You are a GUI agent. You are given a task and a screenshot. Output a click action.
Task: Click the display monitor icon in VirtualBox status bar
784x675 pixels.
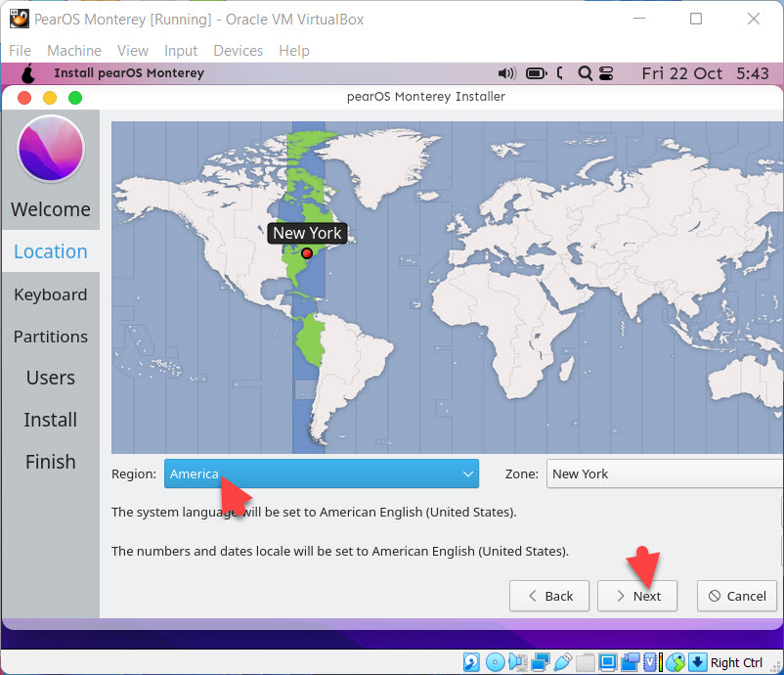tap(607, 662)
